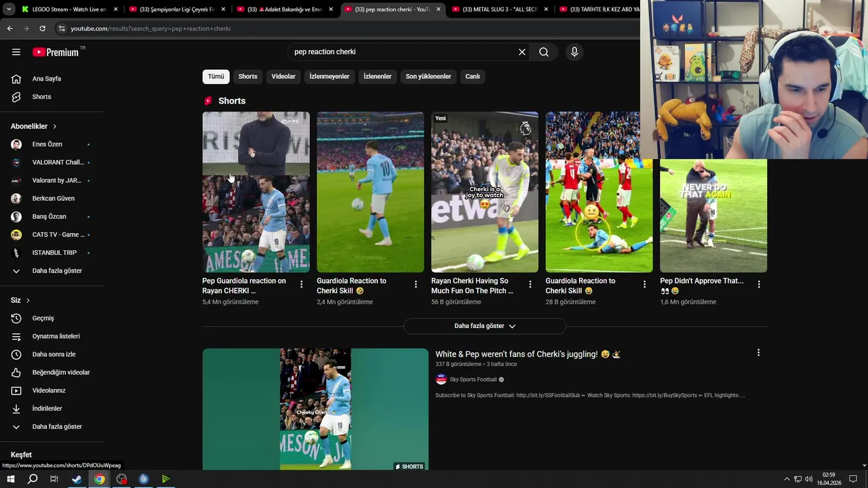Expand Daha fazla göster under subscriptions
The height and width of the screenshot is (488, 868).
click(57, 270)
